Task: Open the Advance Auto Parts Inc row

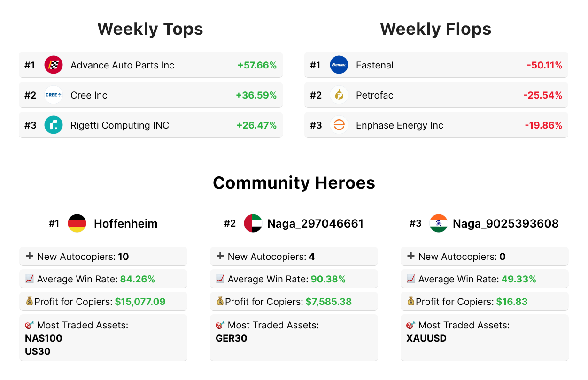Action: [150, 65]
